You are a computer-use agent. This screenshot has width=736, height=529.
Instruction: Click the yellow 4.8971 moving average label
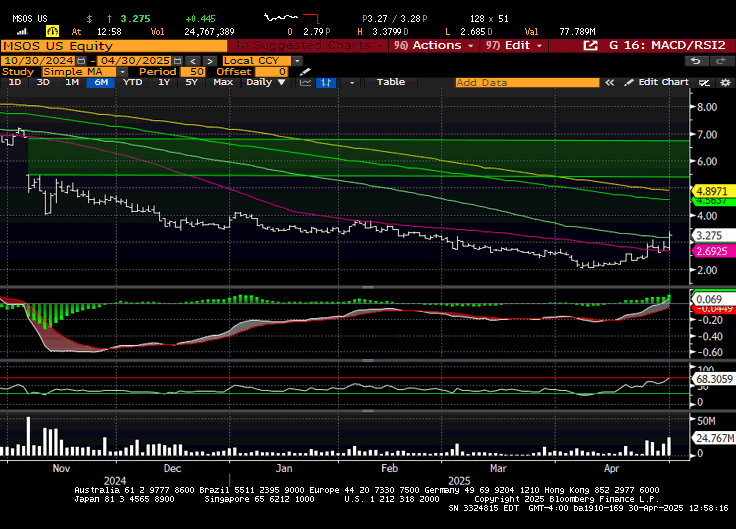click(713, 191)
